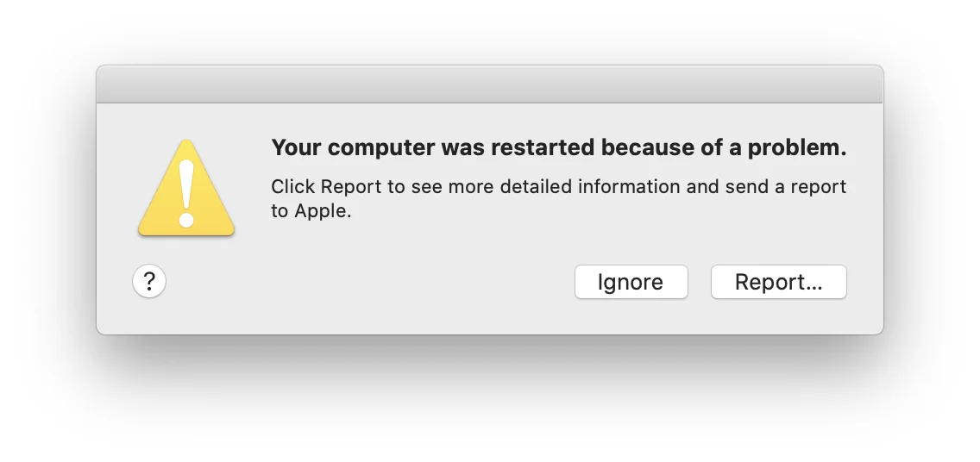Click the word "Click" starting the description
The height and width of the screenshot is (462, 980).
[293, 187]
